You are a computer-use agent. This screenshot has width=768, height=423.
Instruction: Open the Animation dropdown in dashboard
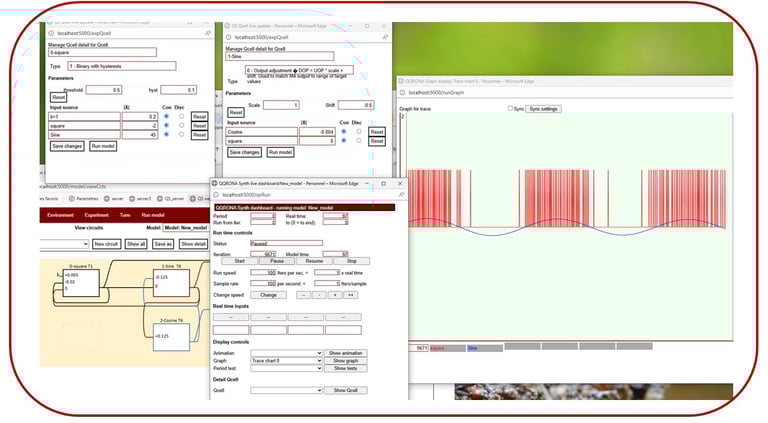286,353
